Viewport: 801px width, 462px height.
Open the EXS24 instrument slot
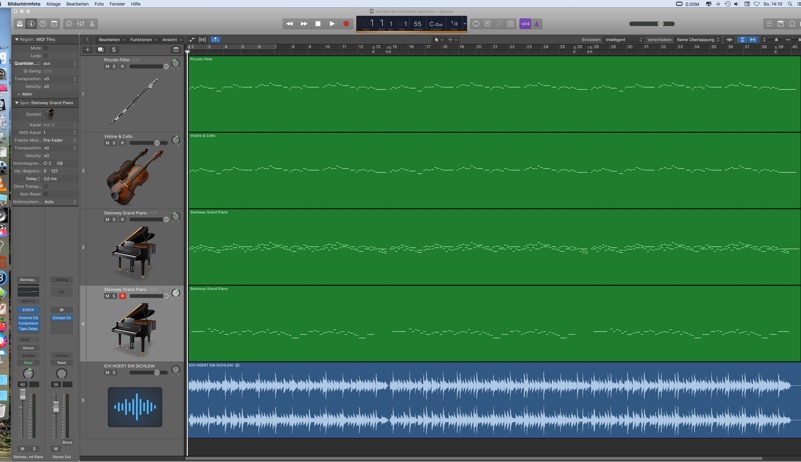[28, 310]
